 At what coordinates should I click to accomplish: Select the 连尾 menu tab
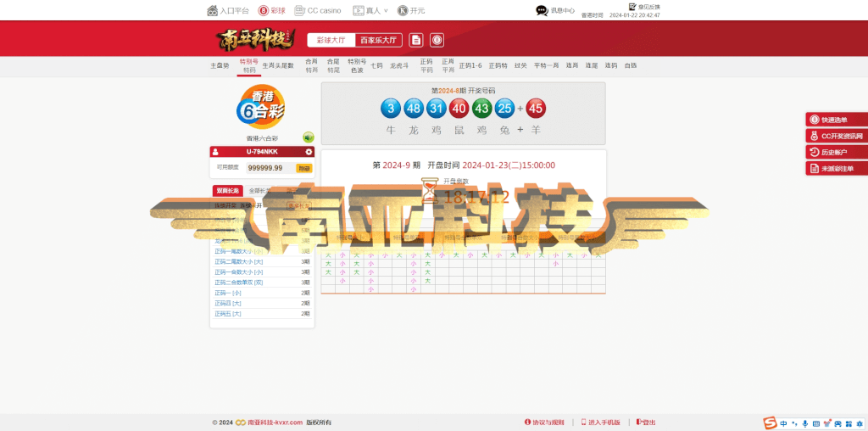[x=591, y=65]
